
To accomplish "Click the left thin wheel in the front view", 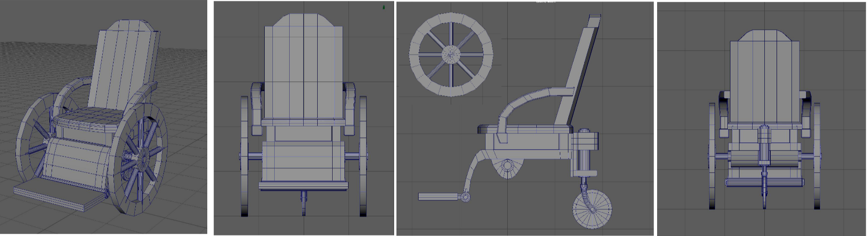I will pos(244,156).
